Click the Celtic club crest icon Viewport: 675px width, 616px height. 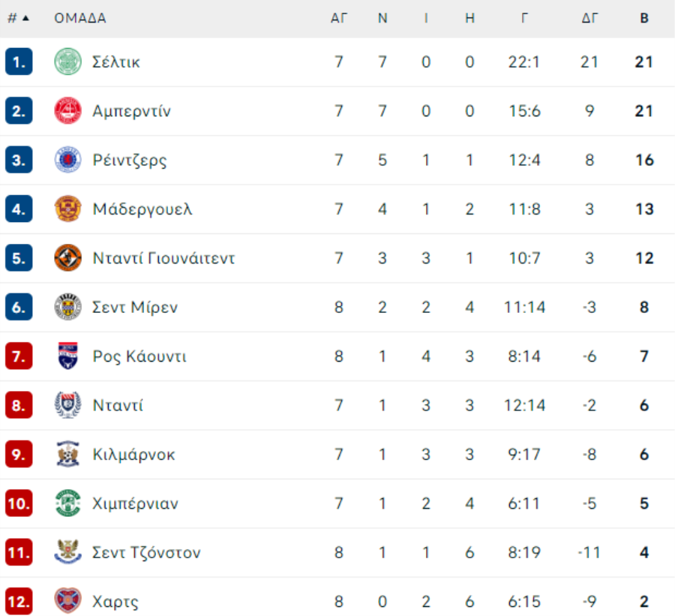(x=67, y=62)
